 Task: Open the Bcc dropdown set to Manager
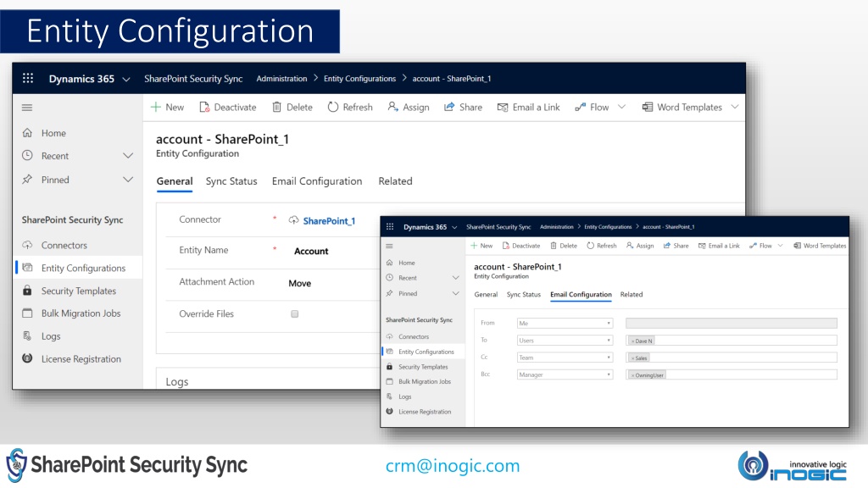click(x=565, y=374)
